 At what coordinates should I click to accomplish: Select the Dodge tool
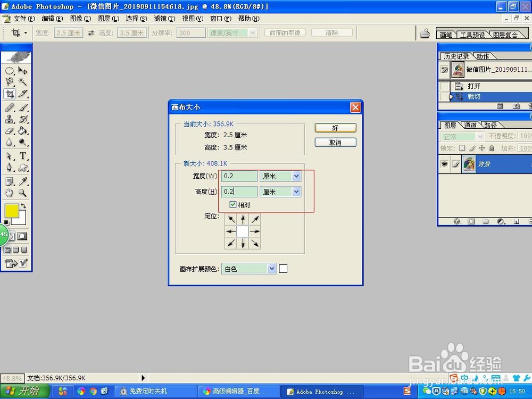click(22, 142)
